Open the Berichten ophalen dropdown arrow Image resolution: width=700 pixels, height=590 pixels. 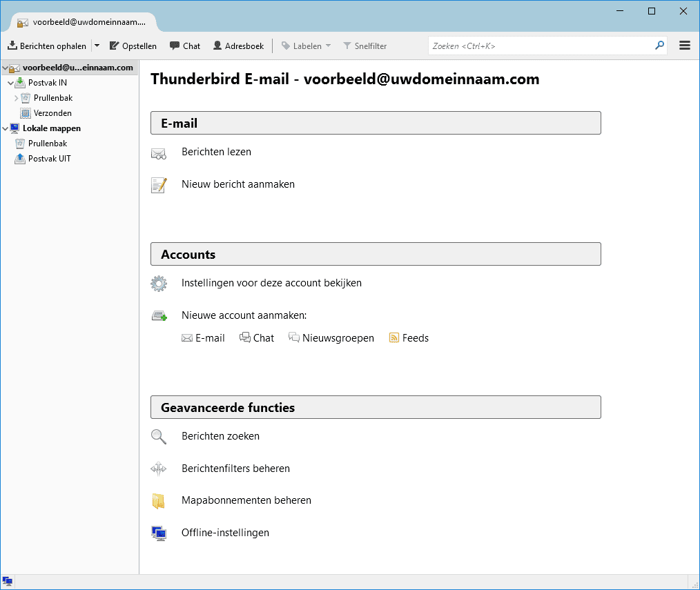tap(97, 46)
